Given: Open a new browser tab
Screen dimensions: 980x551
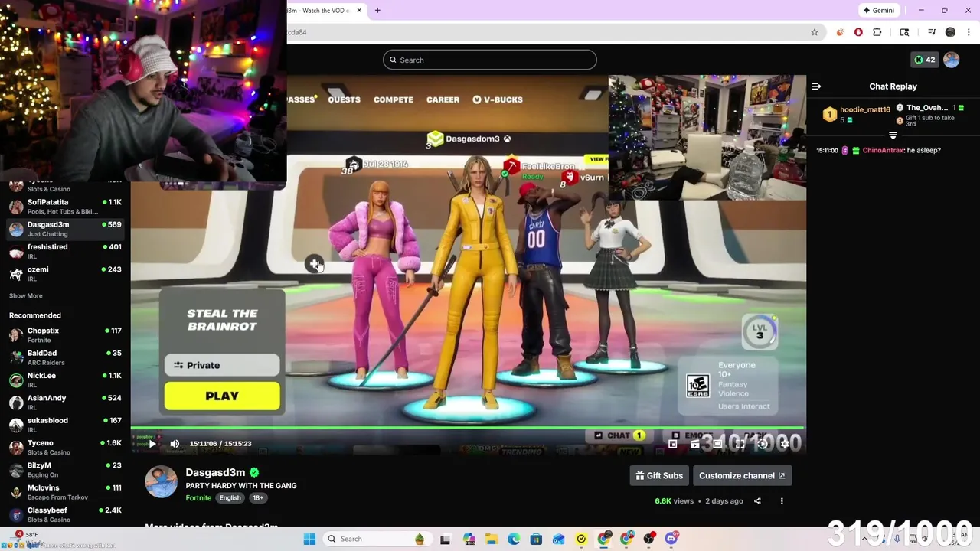Looking at the screenshot, I should [377, 11].
